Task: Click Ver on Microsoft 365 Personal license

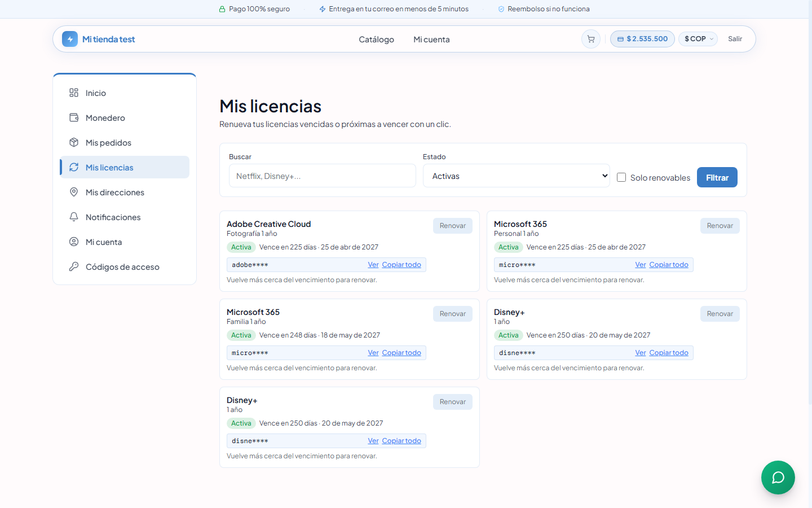Action: click(641, 265)
